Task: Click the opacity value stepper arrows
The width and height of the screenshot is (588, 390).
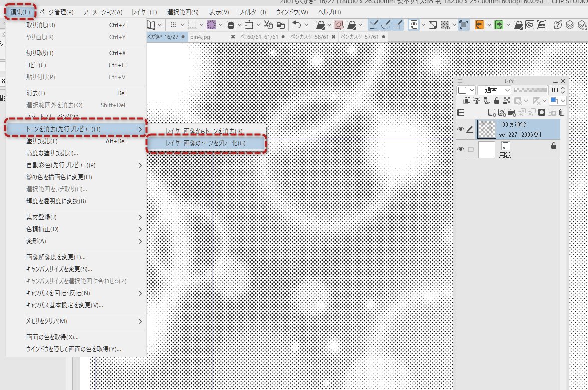Action: [x=563, y=90]
